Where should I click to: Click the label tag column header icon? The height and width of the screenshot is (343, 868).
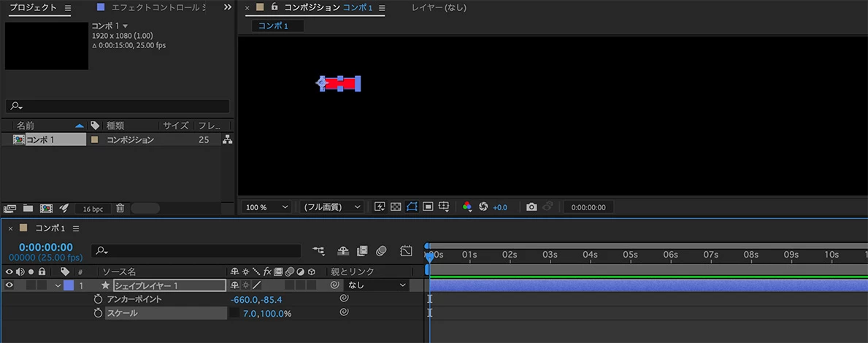[65, 271]
